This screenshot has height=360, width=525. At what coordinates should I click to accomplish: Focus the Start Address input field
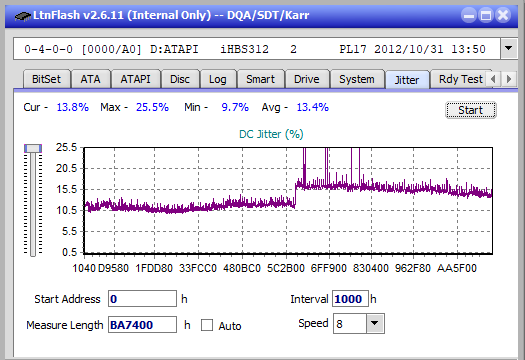point(142,299)
